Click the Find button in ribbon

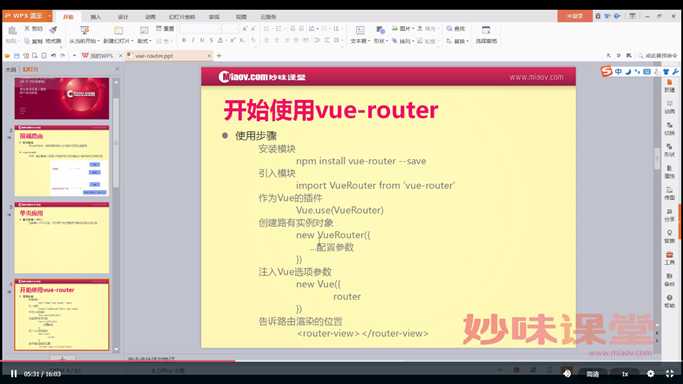point(456,28)
